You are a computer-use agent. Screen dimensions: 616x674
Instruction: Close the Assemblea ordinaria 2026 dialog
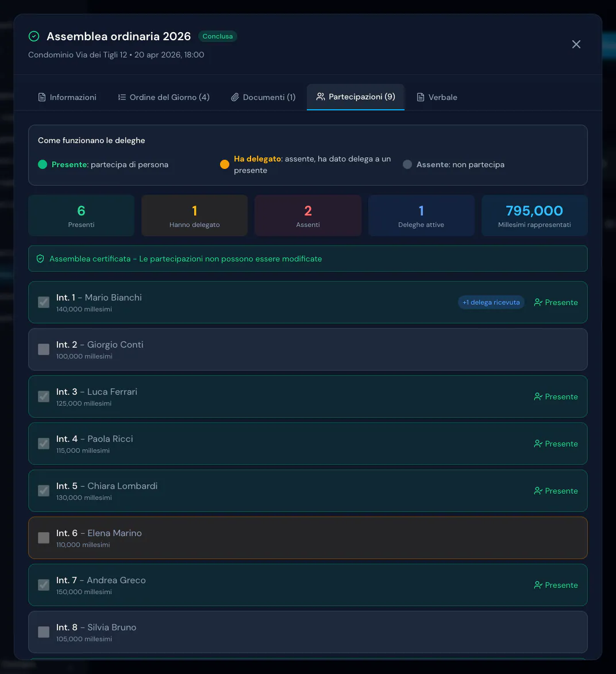pyautogui.click(x=576, y=44)
